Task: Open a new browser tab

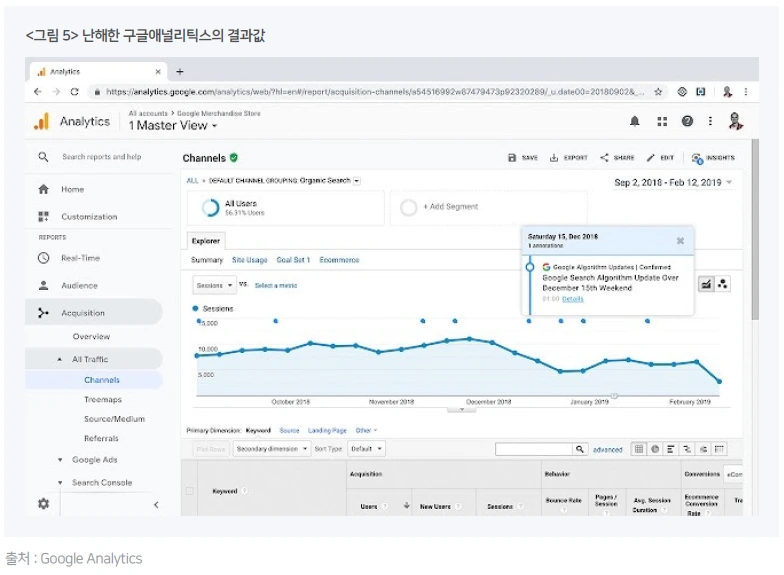Action: (180, 72)
